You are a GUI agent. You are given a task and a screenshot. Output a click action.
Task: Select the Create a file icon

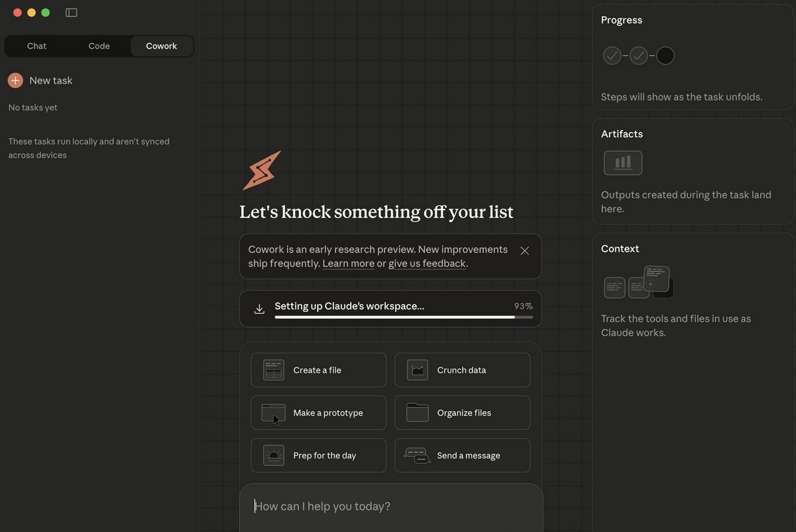[274, 369]
